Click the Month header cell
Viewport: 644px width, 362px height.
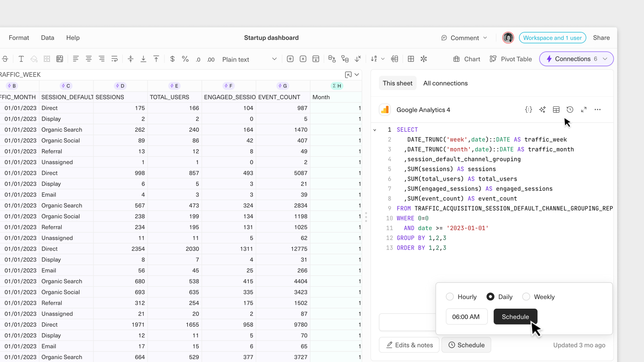(336, 97)
